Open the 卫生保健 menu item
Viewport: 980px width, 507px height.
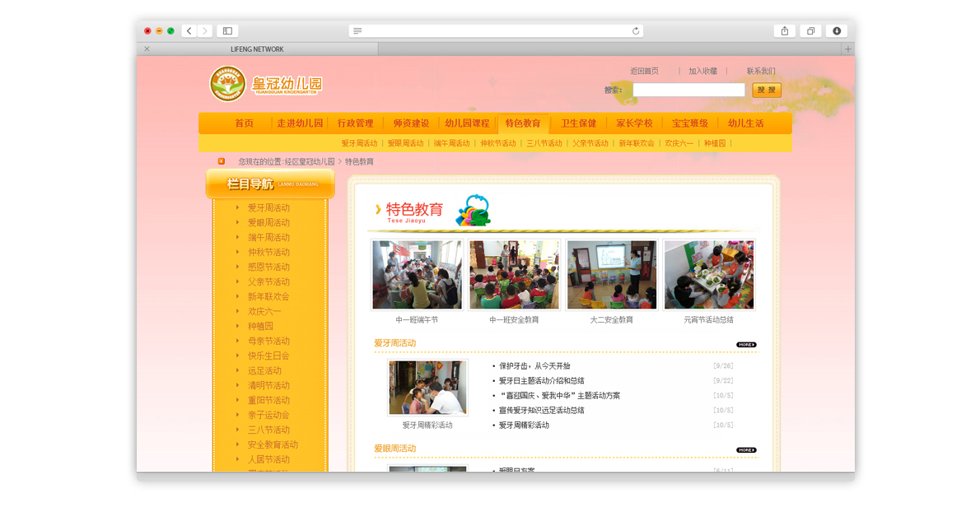[578, 123]
